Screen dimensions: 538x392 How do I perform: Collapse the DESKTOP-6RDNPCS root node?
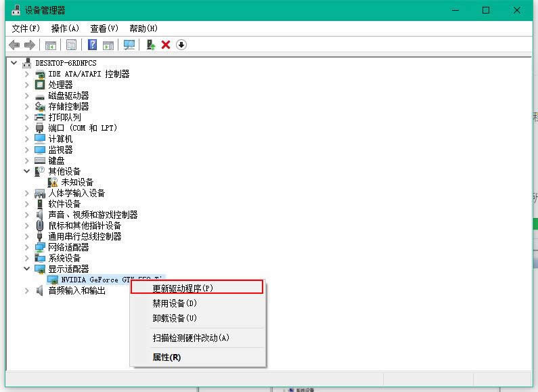point(14,63)
